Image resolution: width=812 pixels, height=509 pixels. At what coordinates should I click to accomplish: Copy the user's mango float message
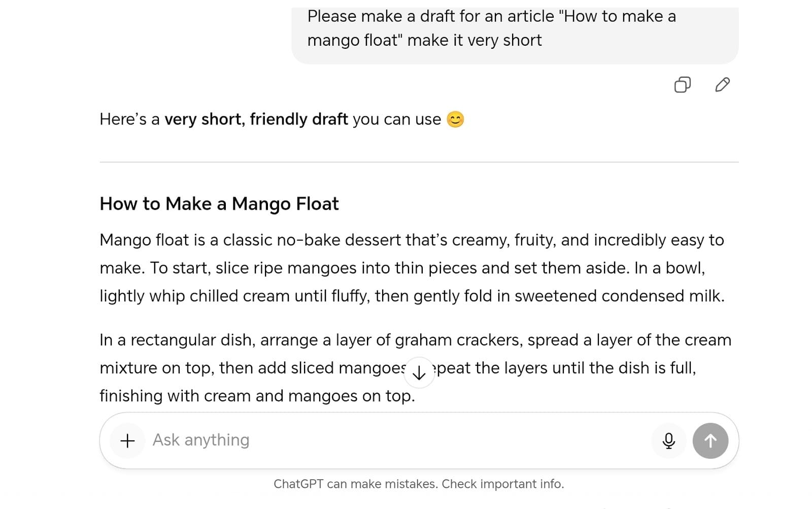click(x=682, y=84)
